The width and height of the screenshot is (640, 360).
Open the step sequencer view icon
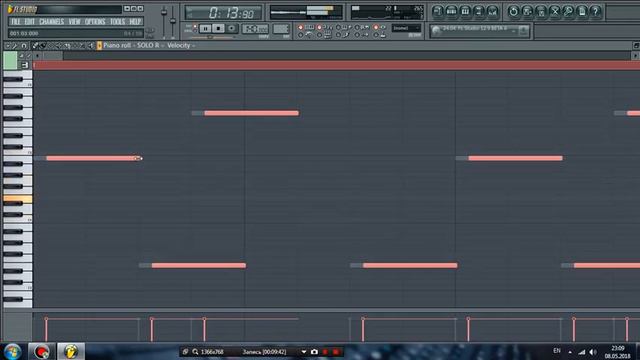[451, 11]
